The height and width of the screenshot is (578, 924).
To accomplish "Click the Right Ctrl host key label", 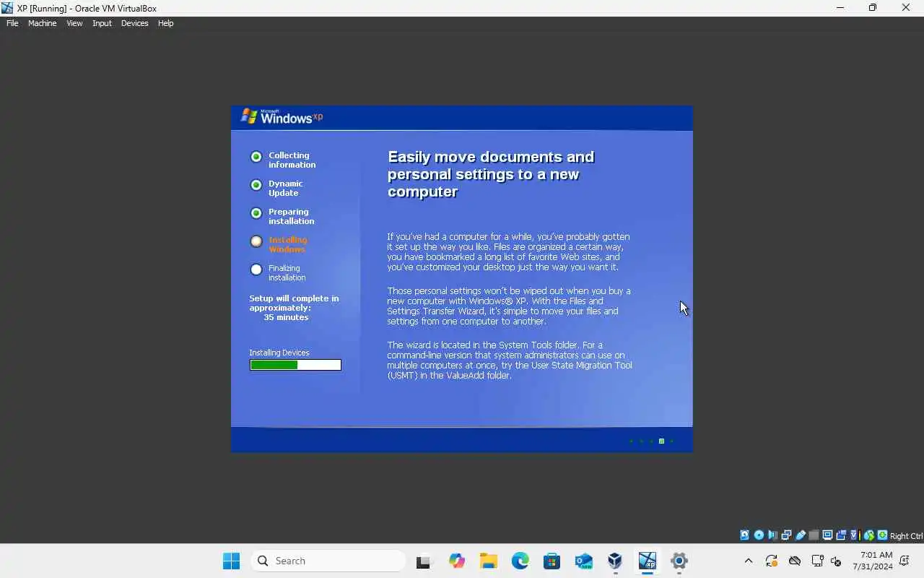I will tap(907, 535).
